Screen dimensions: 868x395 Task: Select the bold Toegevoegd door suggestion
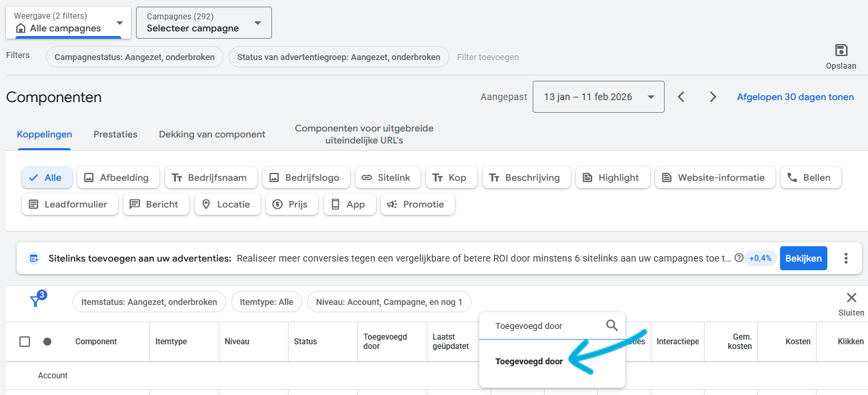(529, 362)
